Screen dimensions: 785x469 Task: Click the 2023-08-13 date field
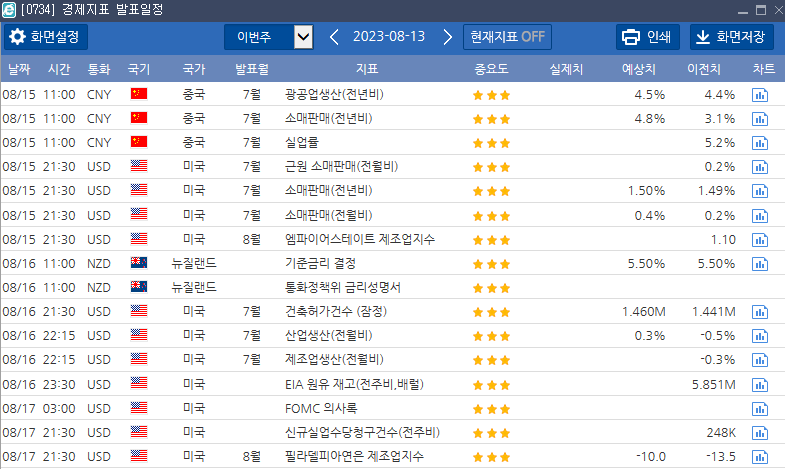(388, 37)
